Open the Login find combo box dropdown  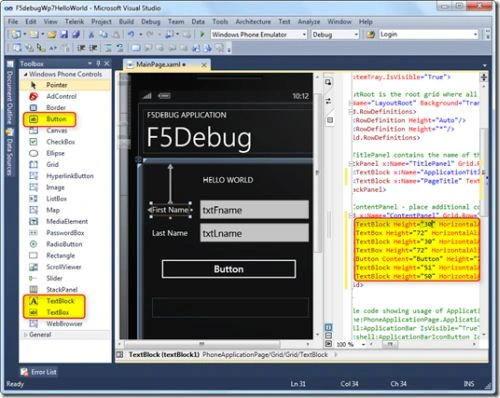coord(475,34)
